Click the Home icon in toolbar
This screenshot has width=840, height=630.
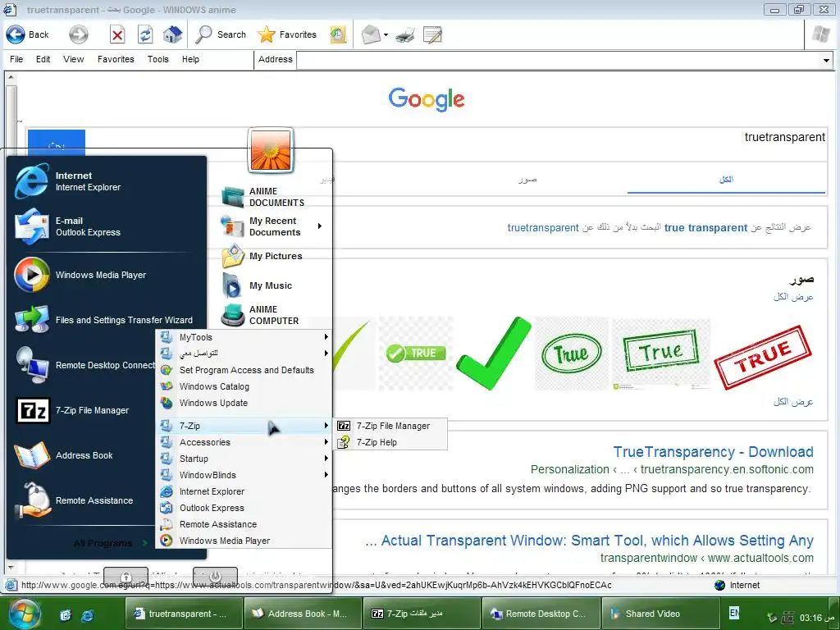click(x=172, y=34)
